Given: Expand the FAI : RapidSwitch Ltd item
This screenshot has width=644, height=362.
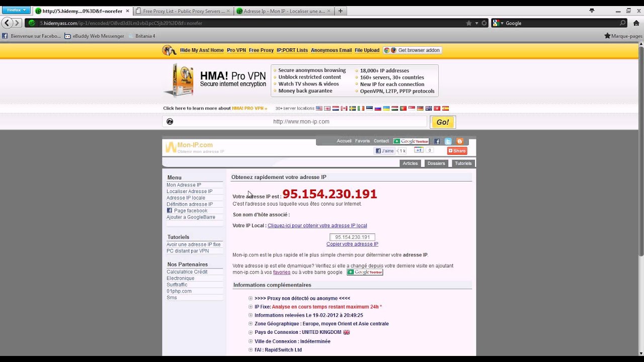Looking at the screenshot, I should pyautogui.click(x=251, y=350).
